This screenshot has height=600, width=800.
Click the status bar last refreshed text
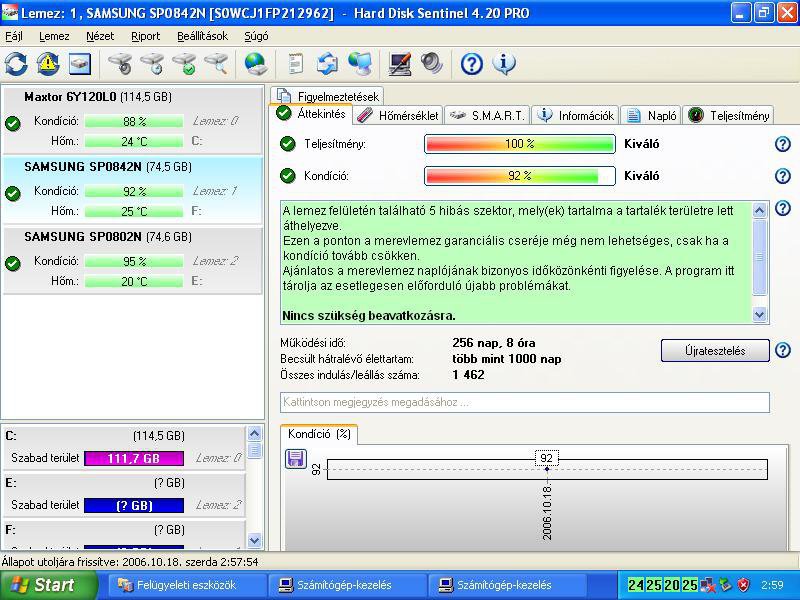coord(130,562)
